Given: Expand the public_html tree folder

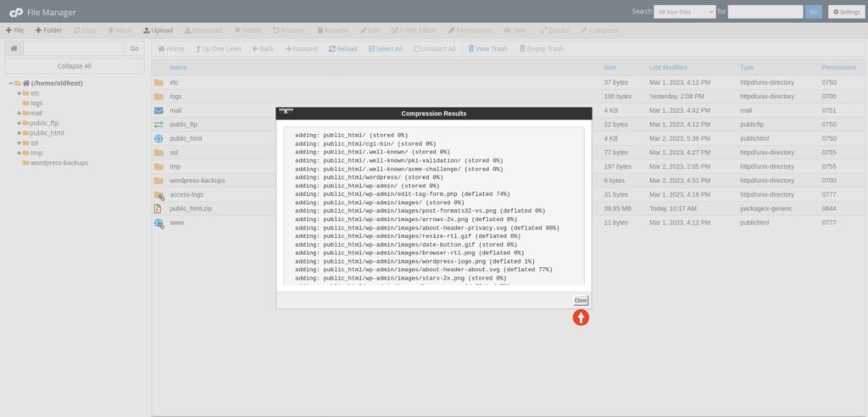Looking at the screenshot, I should tap(19, 133).
